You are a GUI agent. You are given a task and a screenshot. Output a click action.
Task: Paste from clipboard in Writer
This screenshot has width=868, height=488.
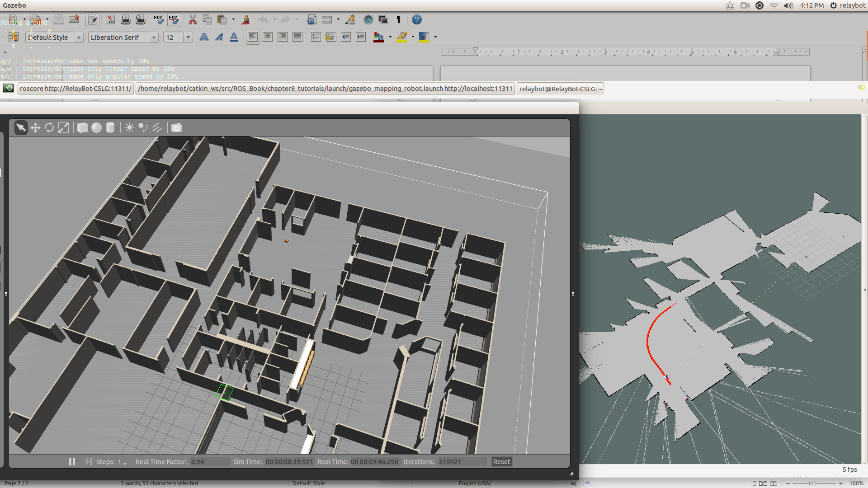[222, 20]
